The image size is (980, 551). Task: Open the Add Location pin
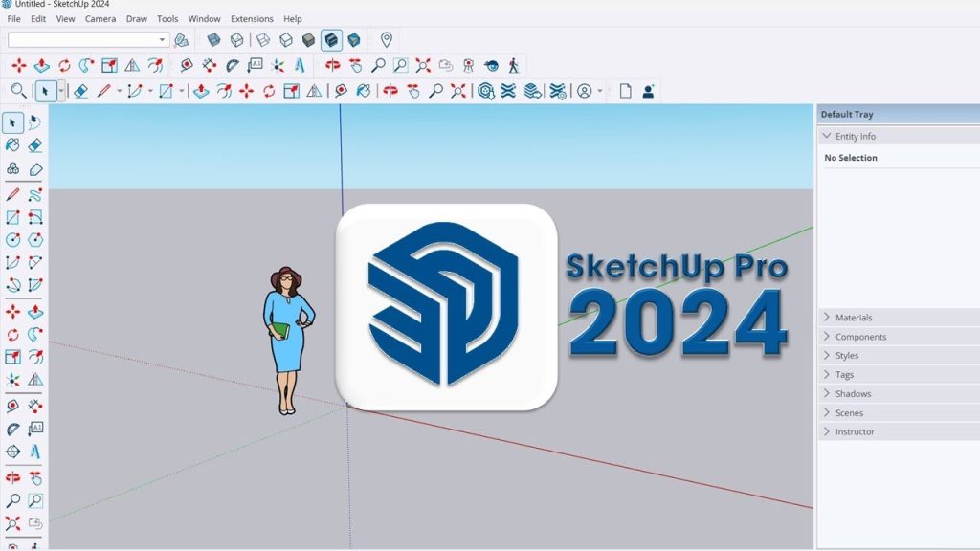click(387, 40)
